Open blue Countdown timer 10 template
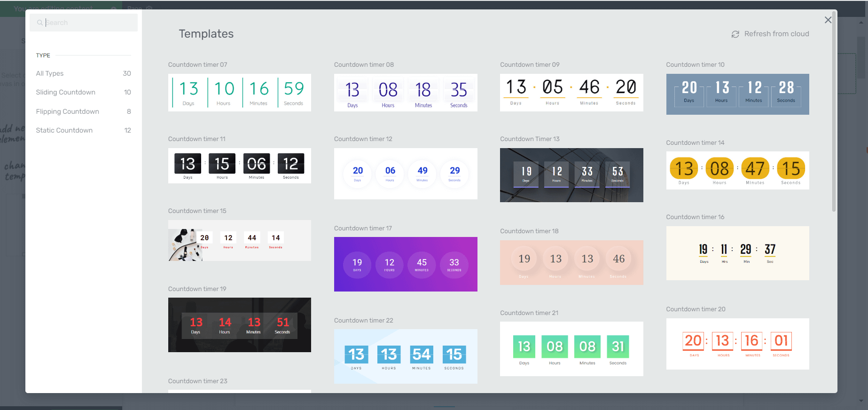Screen dimensions: 868x410 [x=737, y=94]
